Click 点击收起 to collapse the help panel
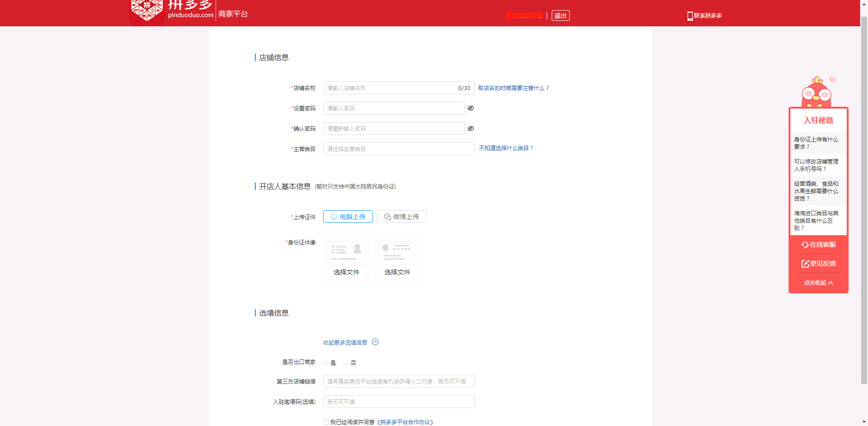The image size is (868, 426). pyautogui.click(x=818, y=283)
